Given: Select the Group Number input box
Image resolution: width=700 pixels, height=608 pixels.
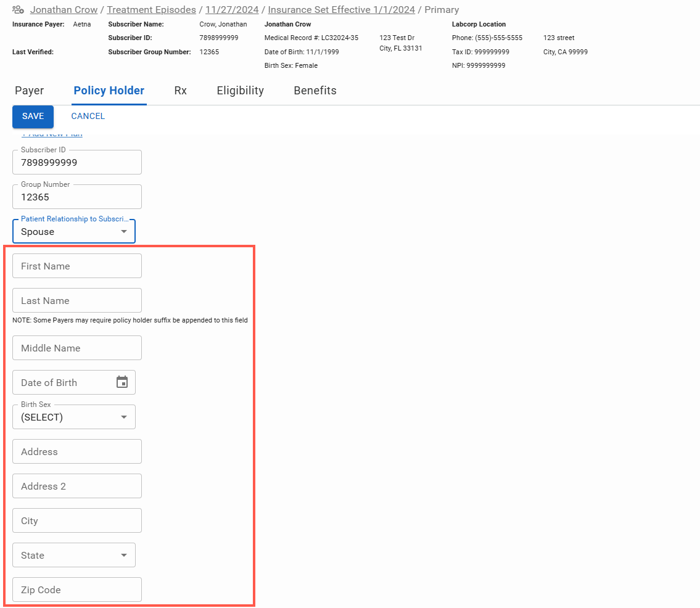Looking at the screenshot, I should coord(77,197).
